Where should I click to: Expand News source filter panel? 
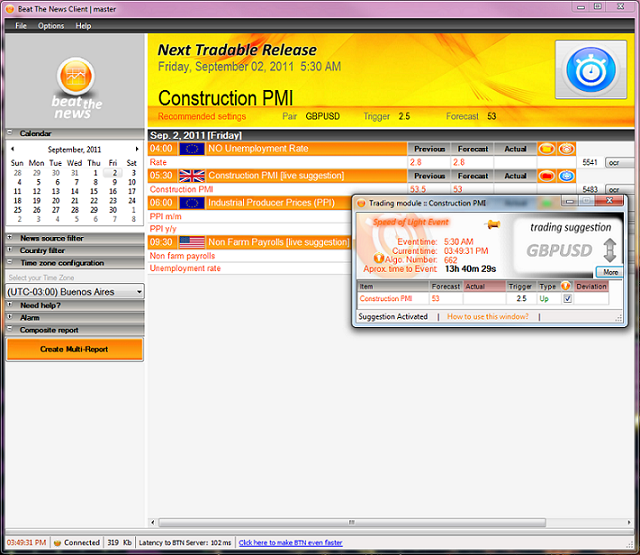coord(10,237)
